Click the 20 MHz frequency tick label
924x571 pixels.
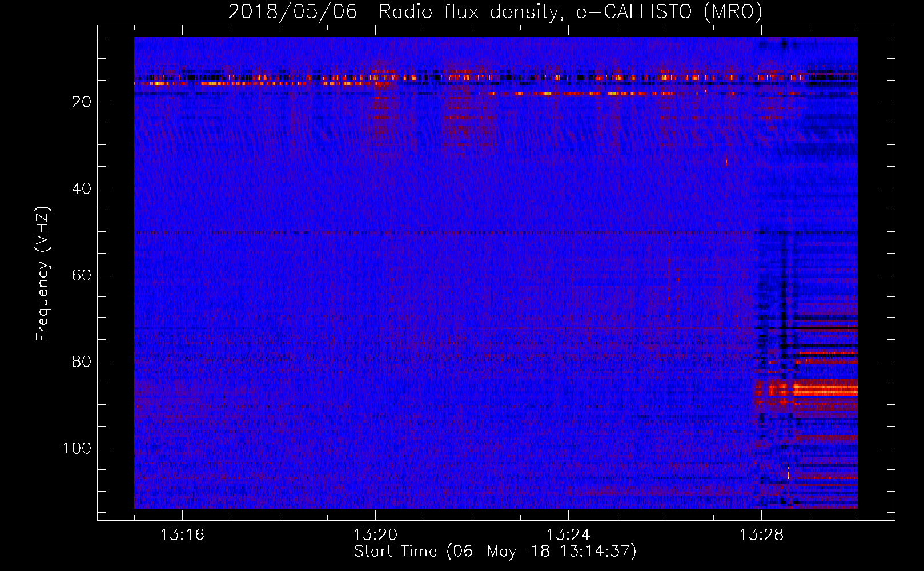point(82,102)
